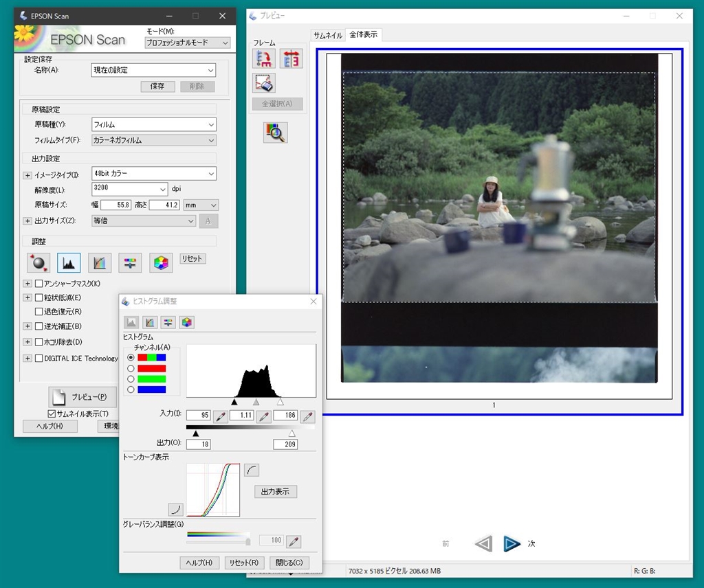Click the プレビュー button
Image resolution: width=704 pixels, height=588 pixels.
[82, 397]
